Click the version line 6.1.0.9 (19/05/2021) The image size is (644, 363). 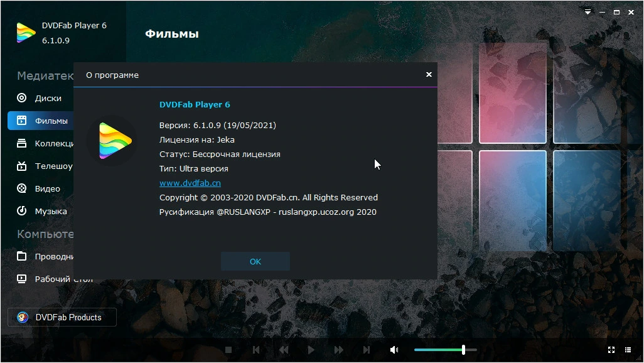click(x=218, y=126)
